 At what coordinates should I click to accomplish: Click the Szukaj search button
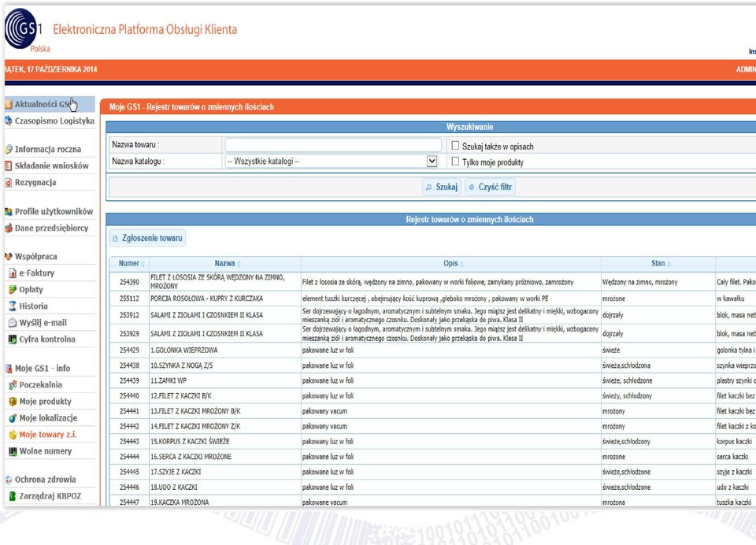tap(441, 187)
